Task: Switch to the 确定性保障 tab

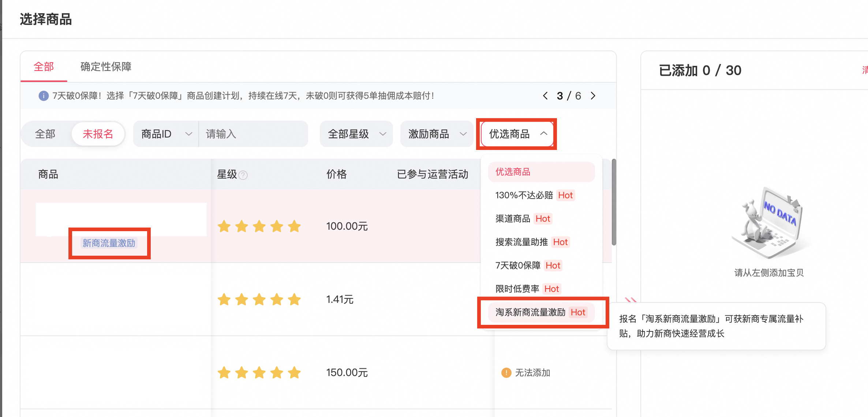Action: pyautogui.click(x=106, y=67)
